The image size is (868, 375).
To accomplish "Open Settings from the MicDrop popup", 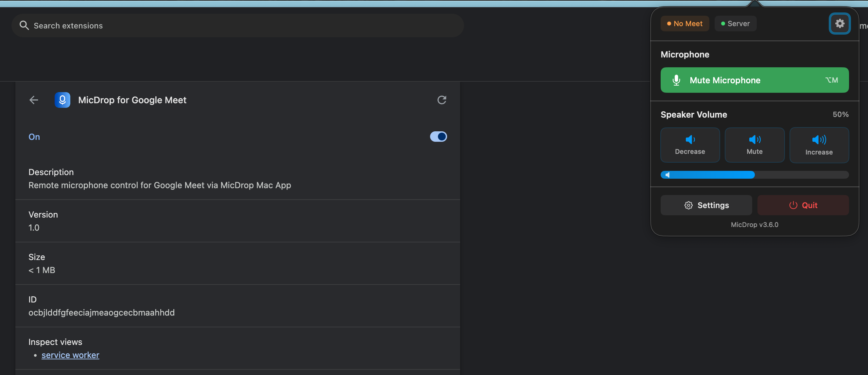I will click(x=706, y=205).
